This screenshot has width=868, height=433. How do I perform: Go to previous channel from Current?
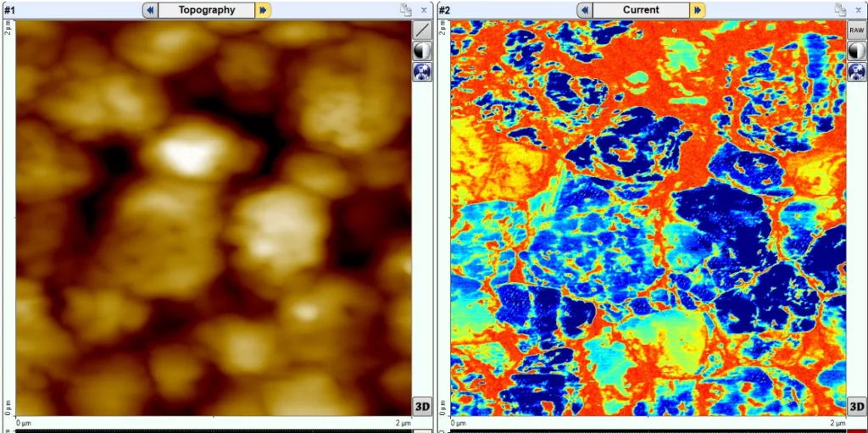coord(585,10)
